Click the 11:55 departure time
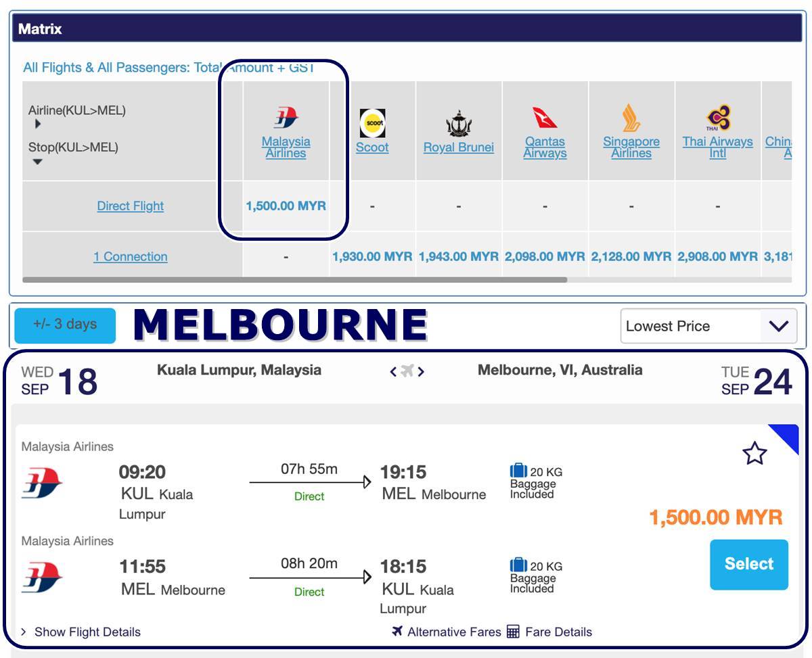 tap(143, 566)
